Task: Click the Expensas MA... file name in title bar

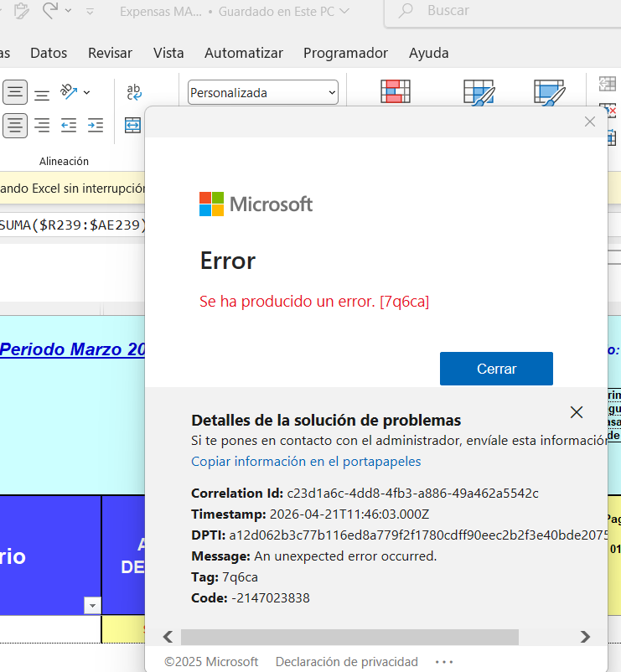Action: click(x=161, y=12)
